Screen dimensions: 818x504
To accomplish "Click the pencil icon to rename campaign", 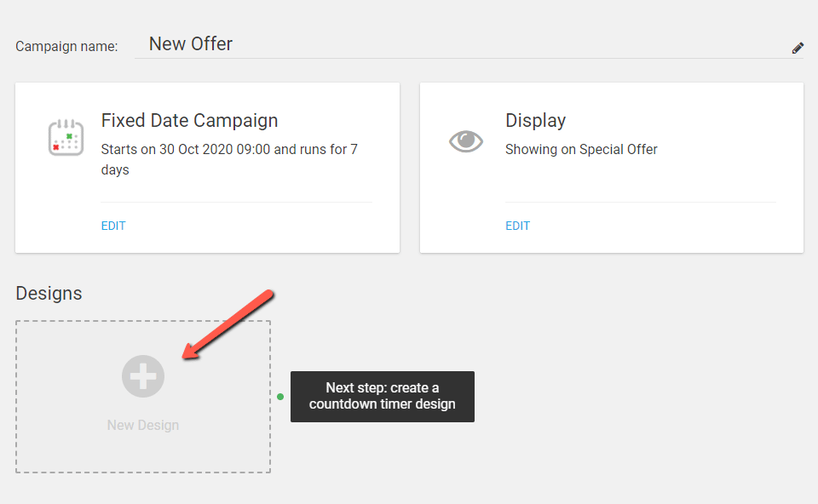I will [x=798, y=48].
